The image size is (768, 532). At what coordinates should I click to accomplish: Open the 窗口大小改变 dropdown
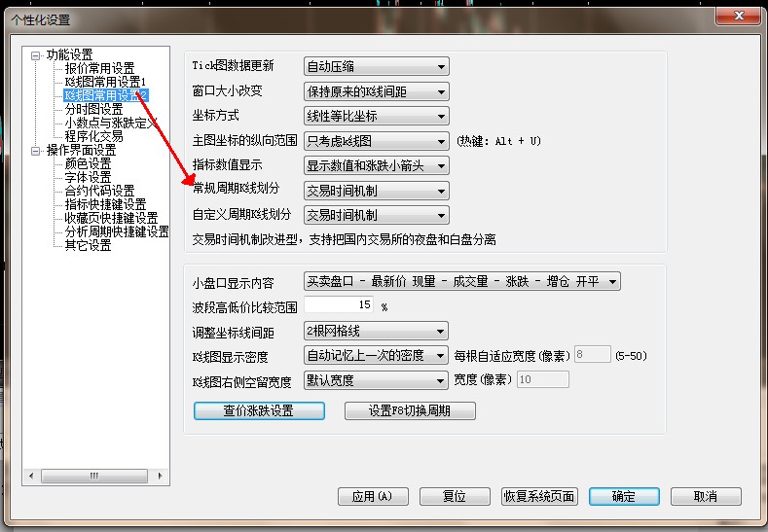point(376,91)
